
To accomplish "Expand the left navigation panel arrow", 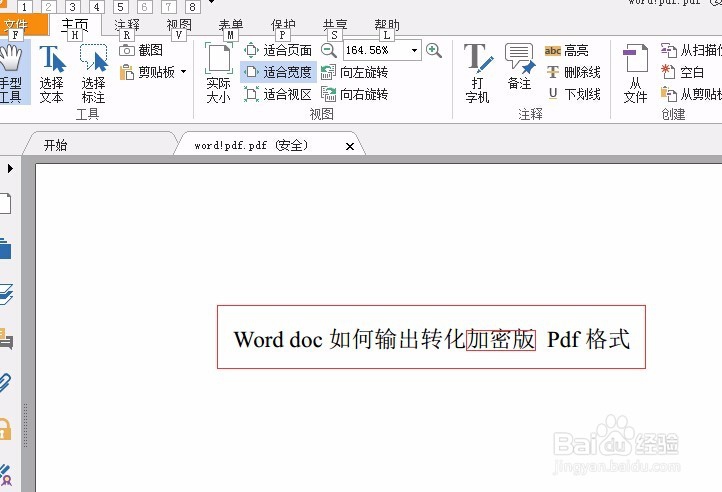I will (10, 168).
